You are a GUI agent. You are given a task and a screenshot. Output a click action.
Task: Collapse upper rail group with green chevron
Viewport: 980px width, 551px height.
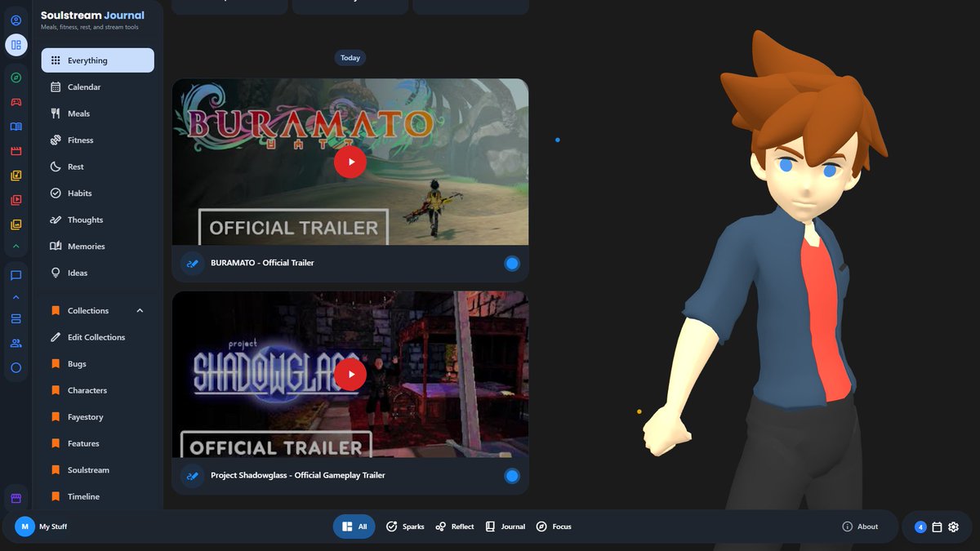[x=16, y=247]
